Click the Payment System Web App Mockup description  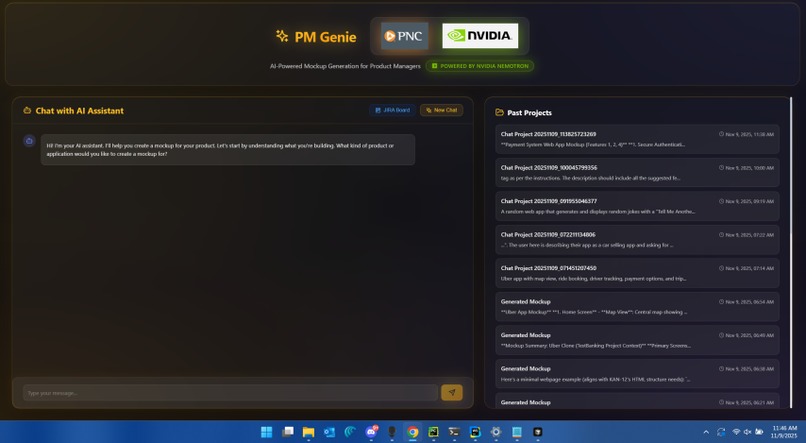pos(593,144)
